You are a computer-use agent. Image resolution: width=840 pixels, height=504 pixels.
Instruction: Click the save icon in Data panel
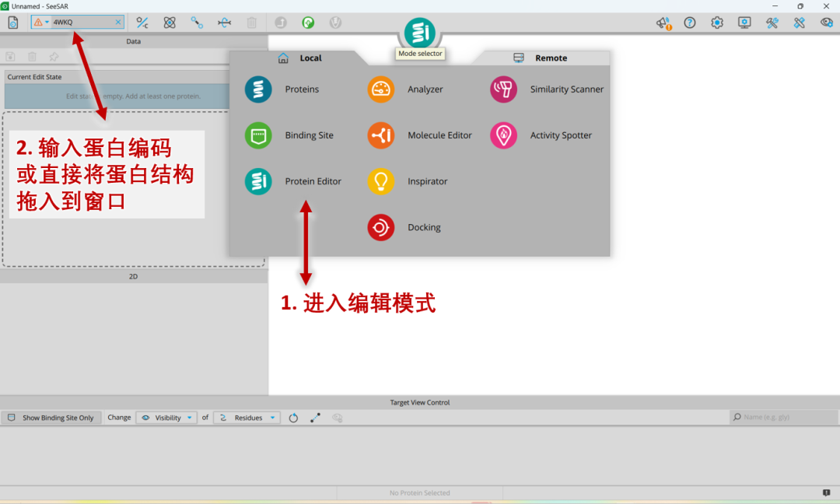click(x=10, y=56)
